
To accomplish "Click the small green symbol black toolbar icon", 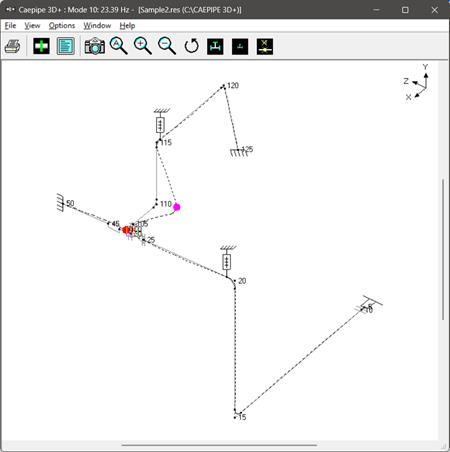I will pyautogui.click(x=240, y=46).
